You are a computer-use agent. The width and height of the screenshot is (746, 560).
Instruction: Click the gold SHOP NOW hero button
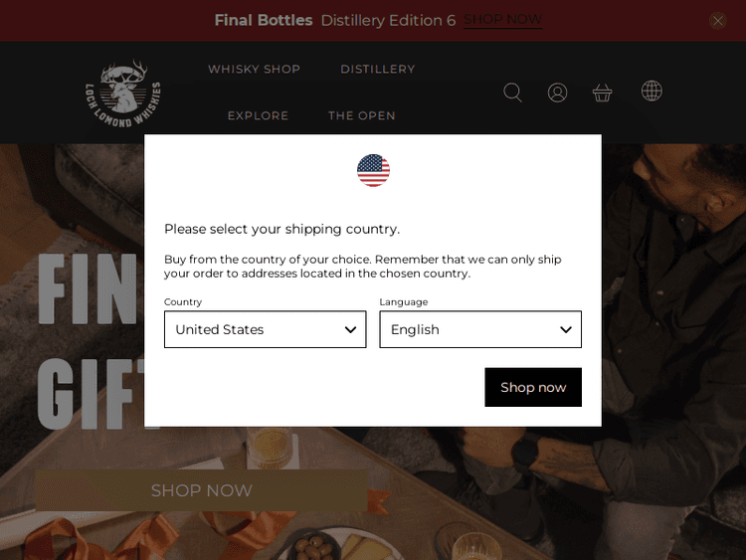coord(201,490)
